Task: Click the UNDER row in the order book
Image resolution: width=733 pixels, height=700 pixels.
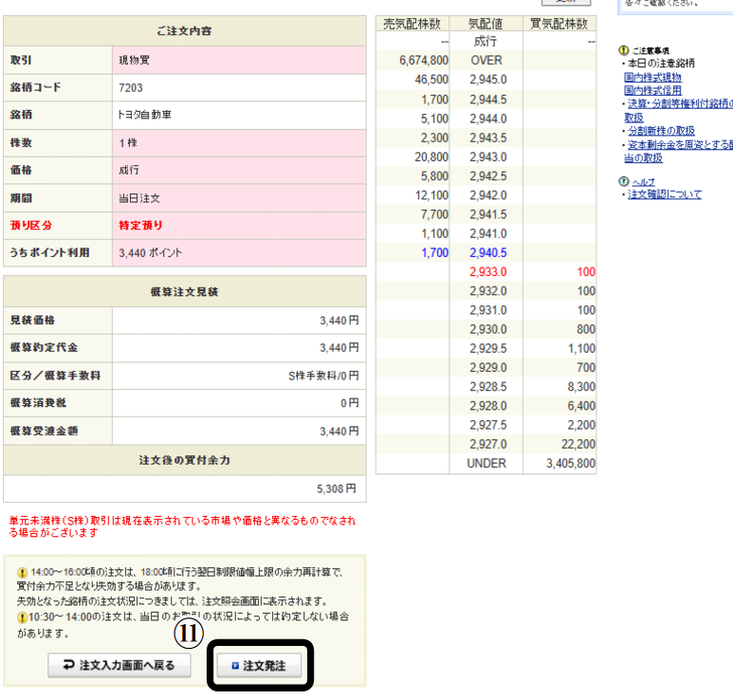Action: tap(486, 464)
